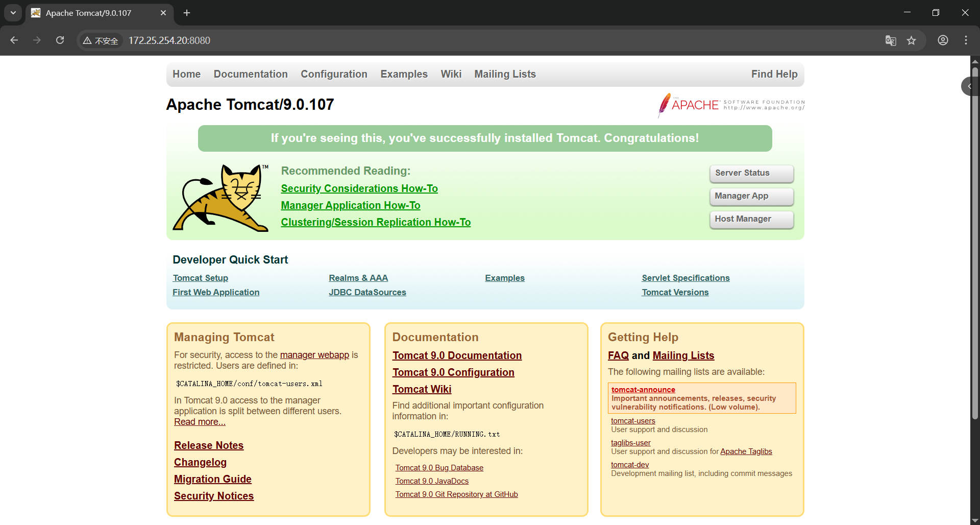Open Wiki in navigation bar

click(x=451, y=74)
